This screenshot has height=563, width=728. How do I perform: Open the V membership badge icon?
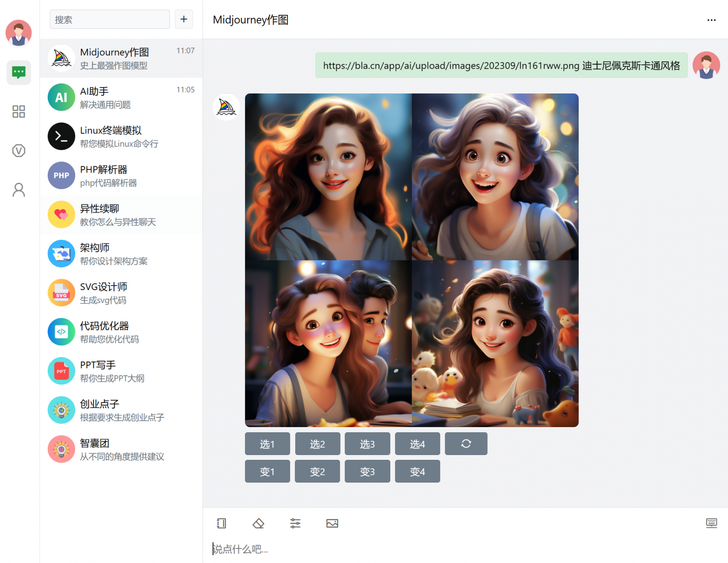click(x=19, y=151)
